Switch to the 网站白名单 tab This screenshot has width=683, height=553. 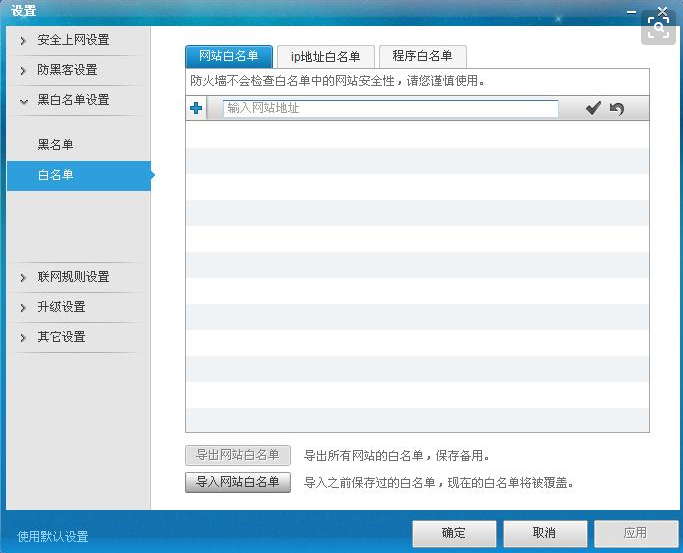click(229, 56)
